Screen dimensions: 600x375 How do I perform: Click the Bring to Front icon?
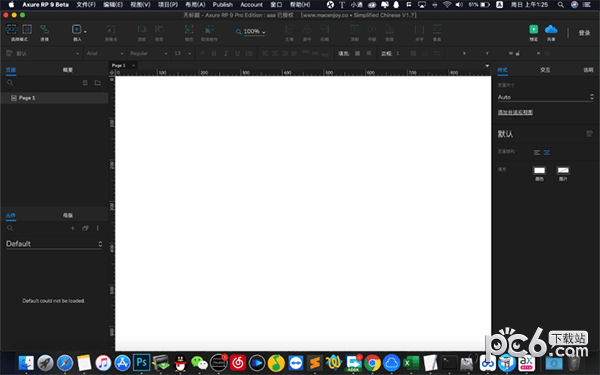click(x=141, y=29)
